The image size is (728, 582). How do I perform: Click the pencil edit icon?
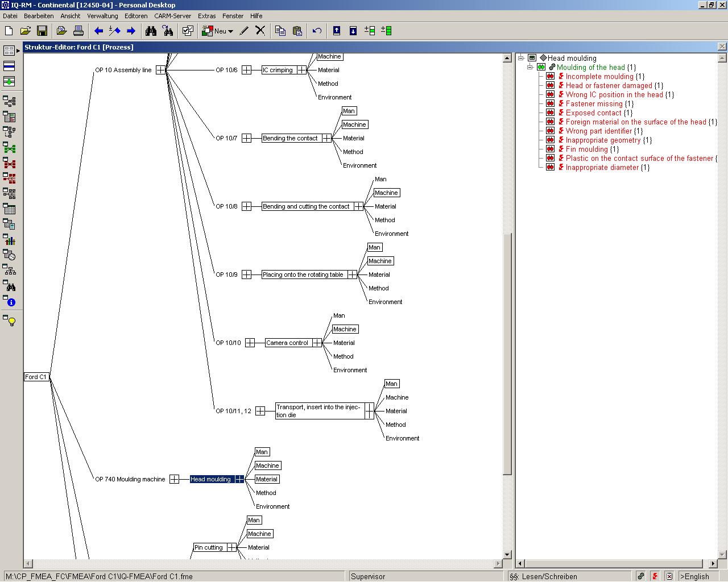[x=244, y=31]
